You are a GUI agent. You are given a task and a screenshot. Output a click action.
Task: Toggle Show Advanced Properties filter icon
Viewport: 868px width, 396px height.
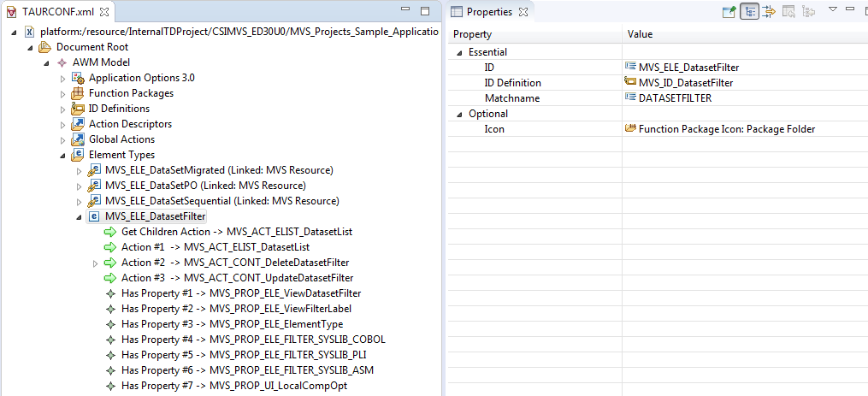click(769, 11)
